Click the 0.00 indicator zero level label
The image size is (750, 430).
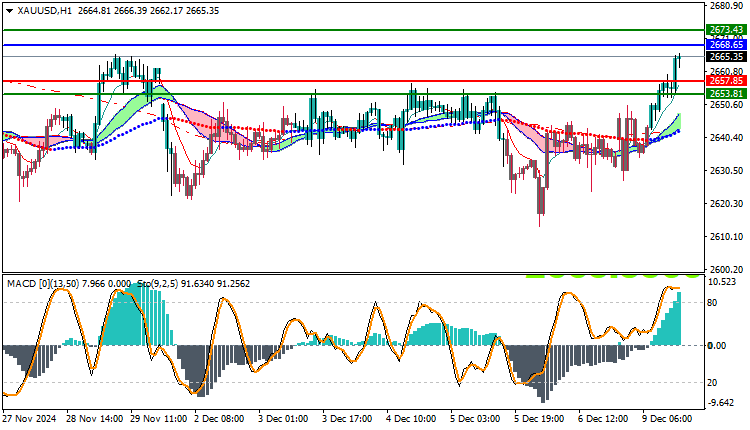point(717,345)
